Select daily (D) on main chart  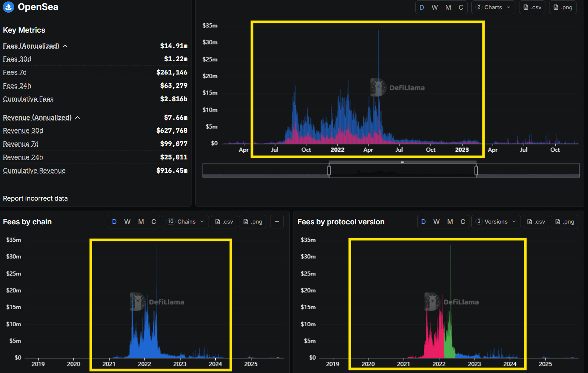(422, 7)
